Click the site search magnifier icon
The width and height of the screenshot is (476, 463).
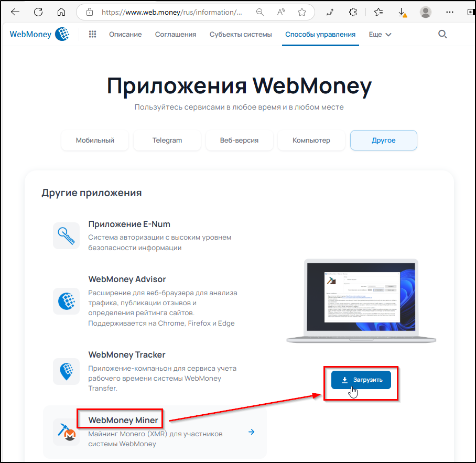click(442, 34)
